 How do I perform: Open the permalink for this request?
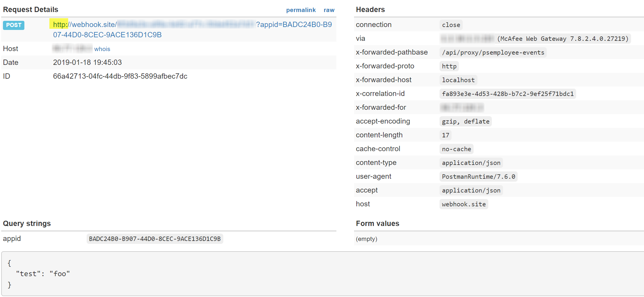[x=301, y=10]
